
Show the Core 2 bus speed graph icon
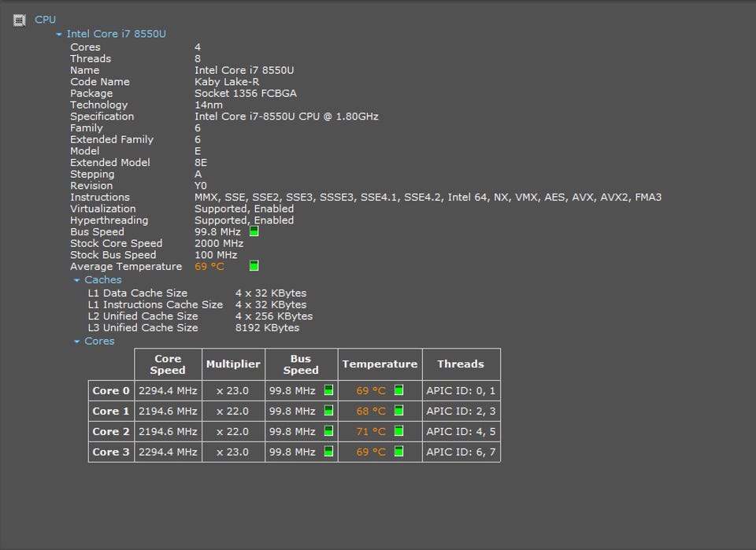click(x=328, y=431)
